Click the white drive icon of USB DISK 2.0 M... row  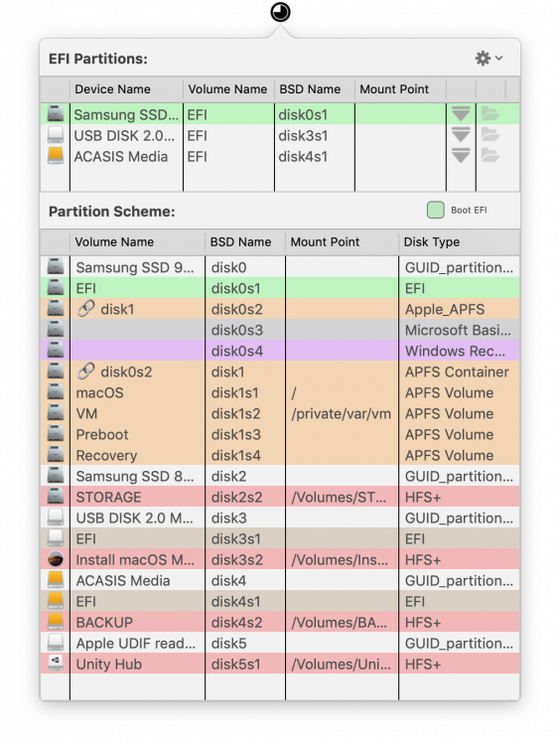coord(56,518)
